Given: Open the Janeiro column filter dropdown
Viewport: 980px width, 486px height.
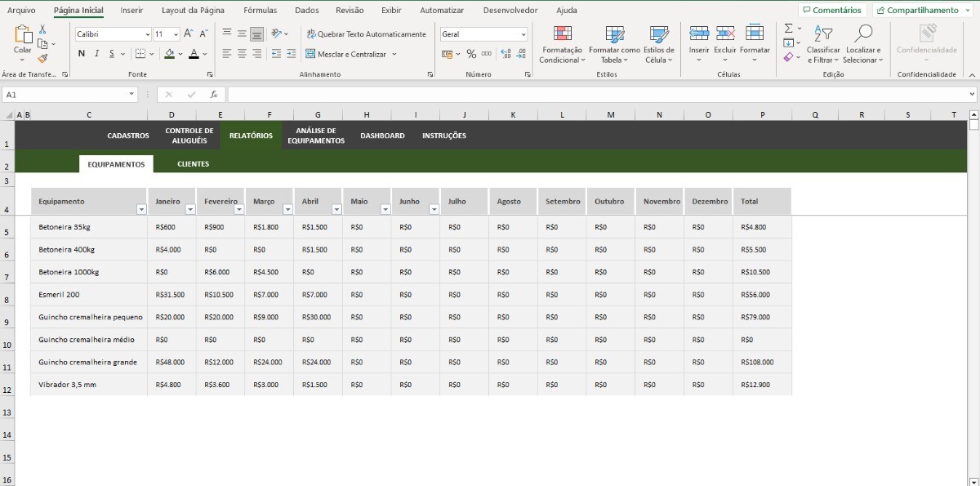Looking at the screenshot, I should click(189, 210).
